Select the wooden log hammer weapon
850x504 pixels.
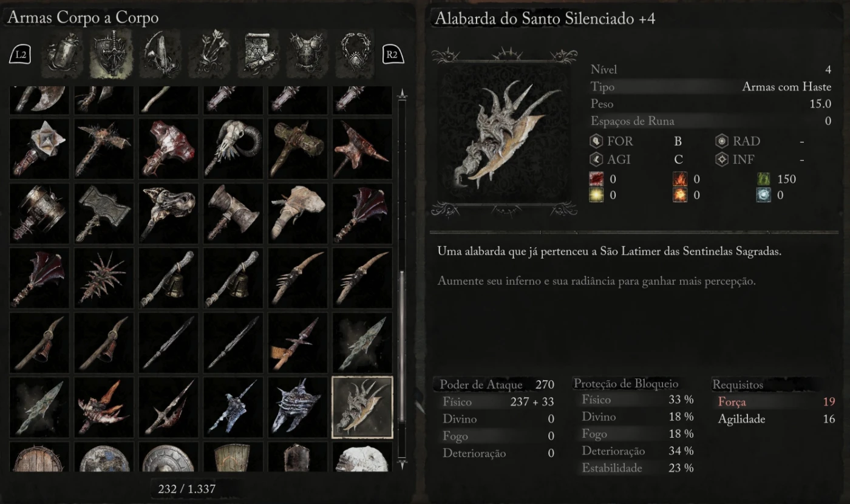(297, 148)
